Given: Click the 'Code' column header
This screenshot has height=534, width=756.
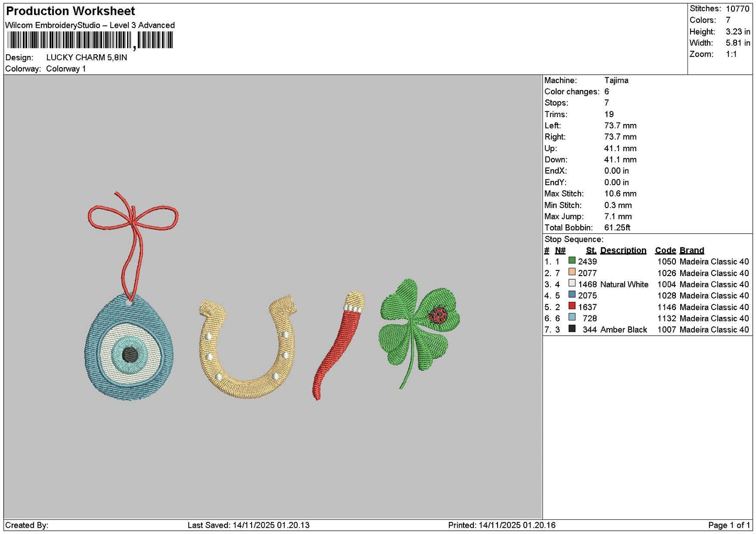Looking at the screenshot, I should (x=665, y=251).
